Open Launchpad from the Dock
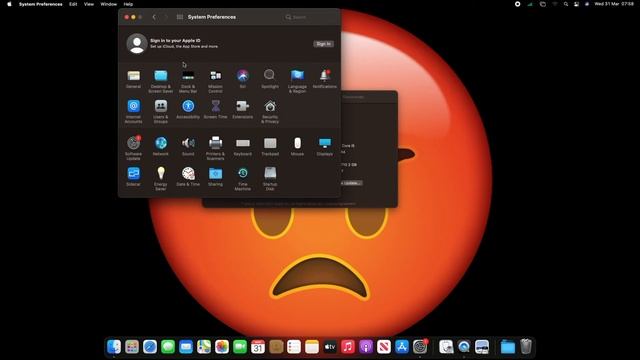Screen dimensions: 640x360 [x=132, y=347]
